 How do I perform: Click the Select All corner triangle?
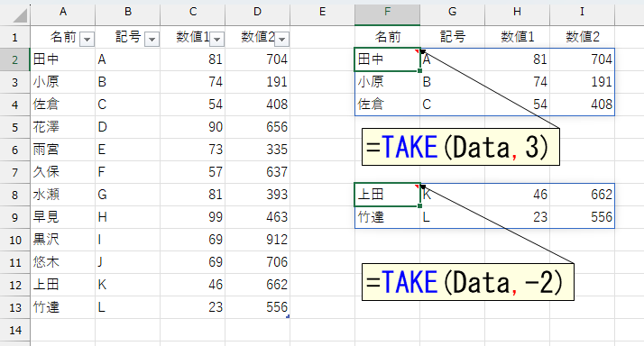point(20,15)
